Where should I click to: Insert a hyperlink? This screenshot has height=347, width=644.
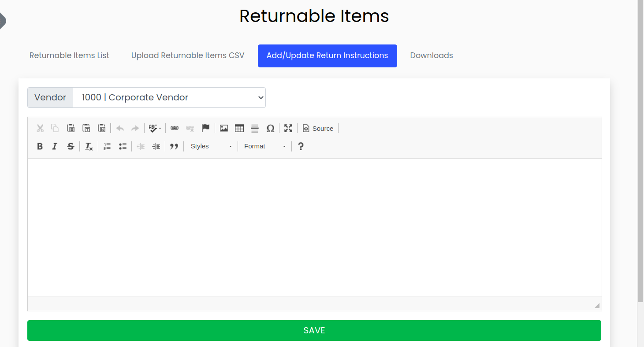click(175, 128)
